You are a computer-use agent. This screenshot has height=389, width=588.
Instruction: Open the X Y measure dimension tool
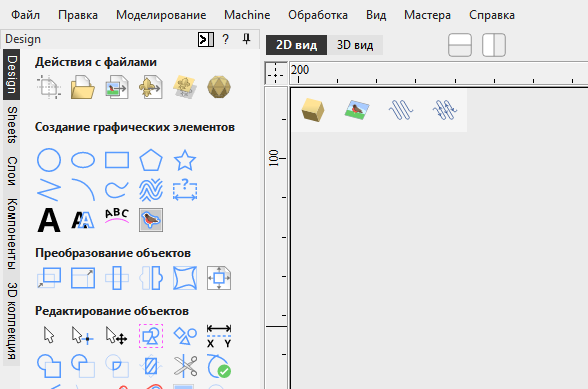tap(219, 336)
